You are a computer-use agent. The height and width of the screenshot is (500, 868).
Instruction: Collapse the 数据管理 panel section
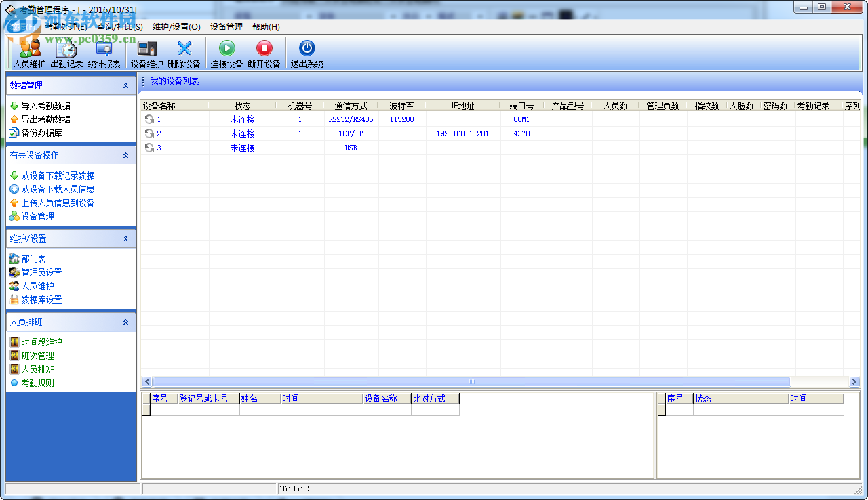(124, 85)
